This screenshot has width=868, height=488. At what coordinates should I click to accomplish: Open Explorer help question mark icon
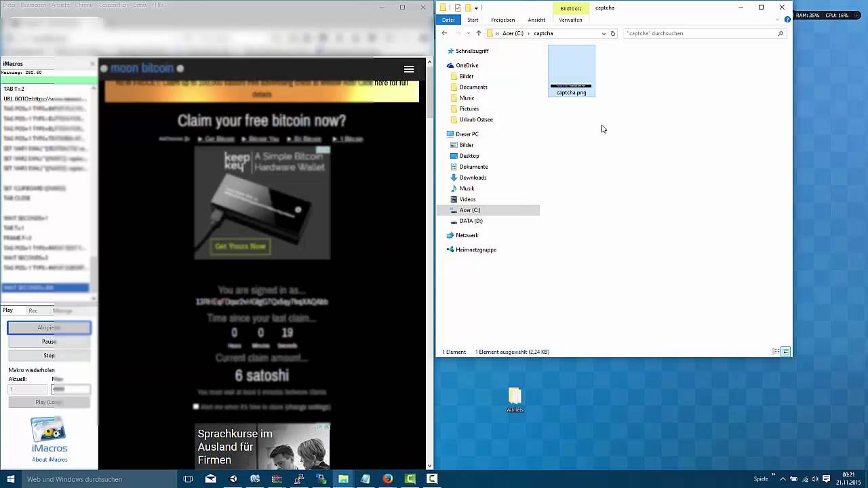tap(787, 20)
